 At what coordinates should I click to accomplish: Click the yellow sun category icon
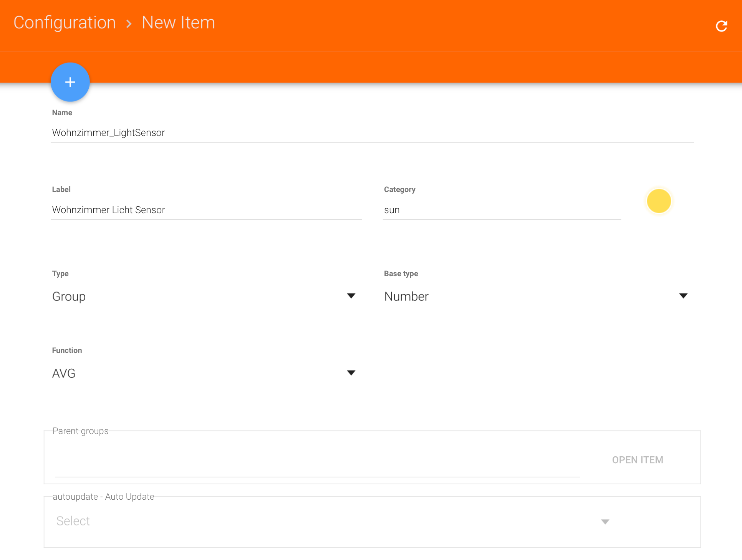coord(659,201)
